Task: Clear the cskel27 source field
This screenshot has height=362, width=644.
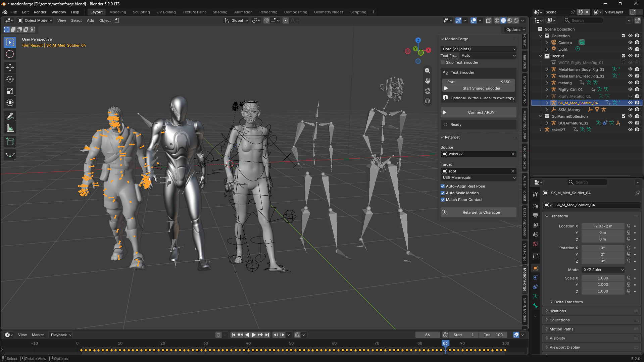Action: [x=513, y=154]
